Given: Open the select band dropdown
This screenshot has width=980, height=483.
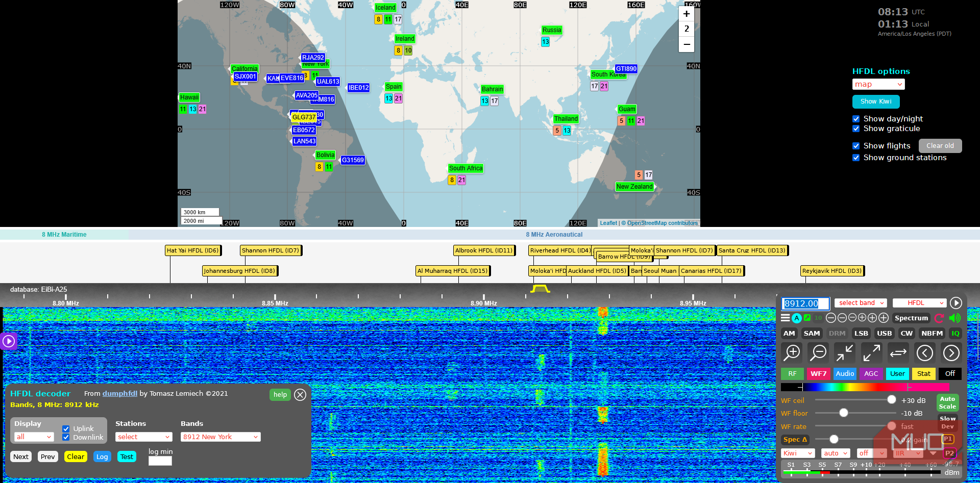Looking at the screenshot, I should pyautogui.click(x=861, y=303).
